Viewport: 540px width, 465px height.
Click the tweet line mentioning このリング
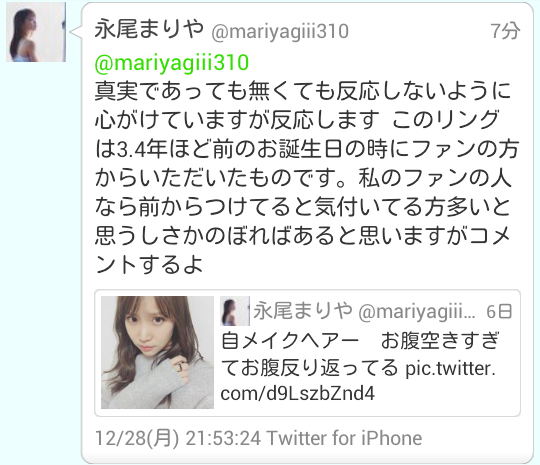tap(297, 120)
